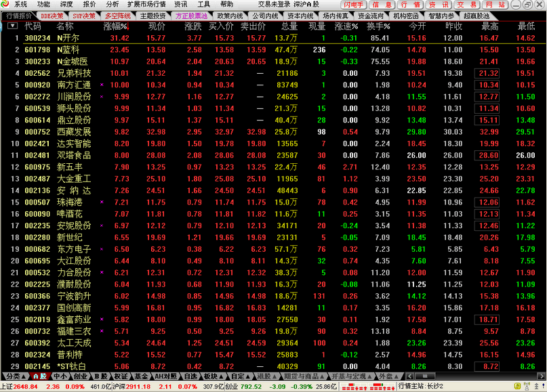Select stock code 601798
The width and height of the screenshot is (547, 392).
coord(37,50)
